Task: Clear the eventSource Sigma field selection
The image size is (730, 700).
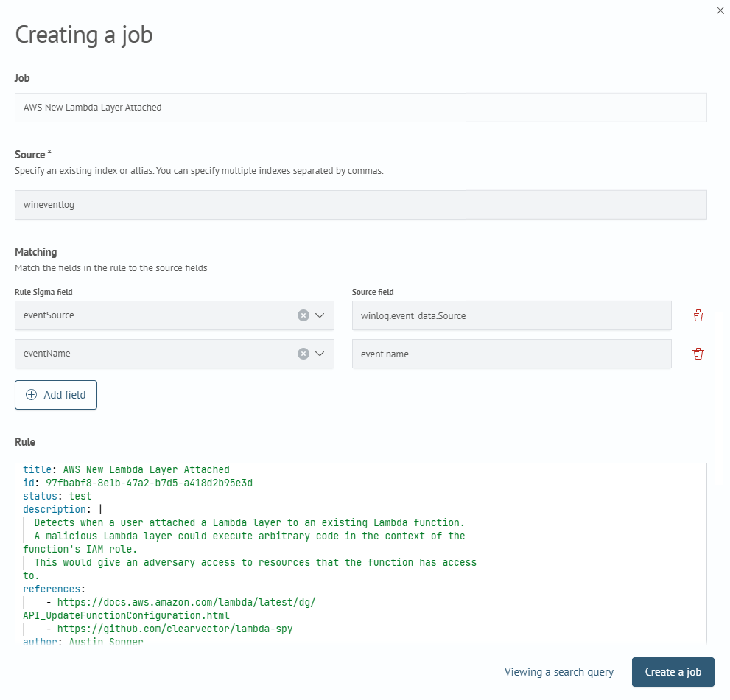Action: point(303,315)
